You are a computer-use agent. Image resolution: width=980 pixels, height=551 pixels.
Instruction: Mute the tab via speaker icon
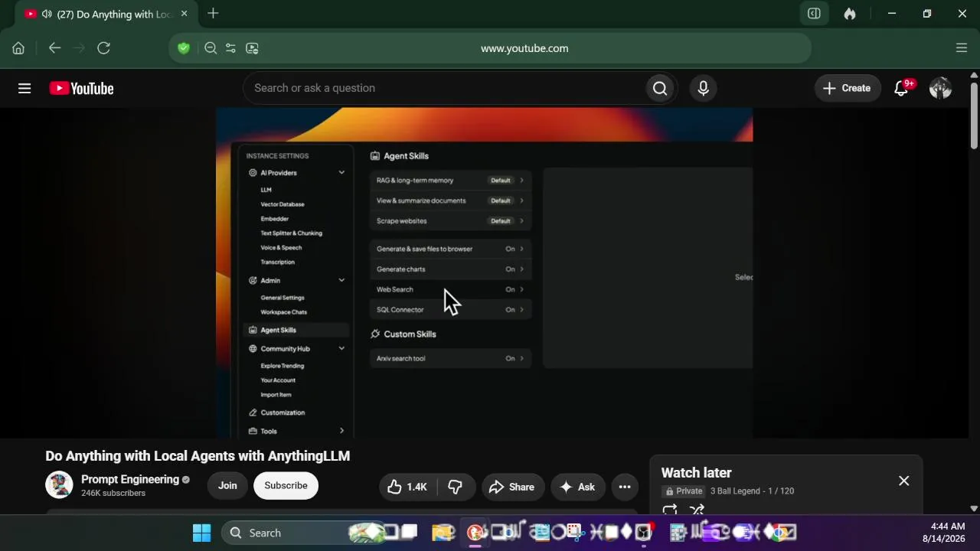(47, 14)
